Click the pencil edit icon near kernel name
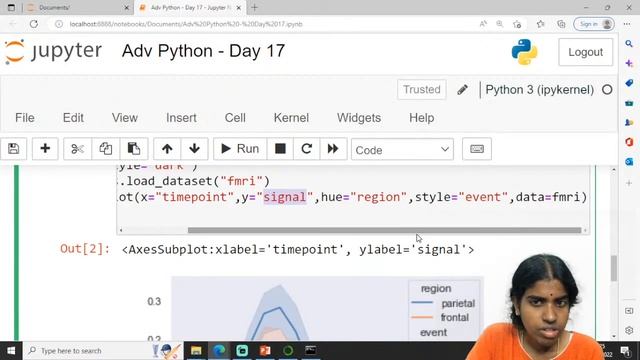Image resolution: width=640 pixels, height=360 pixels. pos(462,90)
